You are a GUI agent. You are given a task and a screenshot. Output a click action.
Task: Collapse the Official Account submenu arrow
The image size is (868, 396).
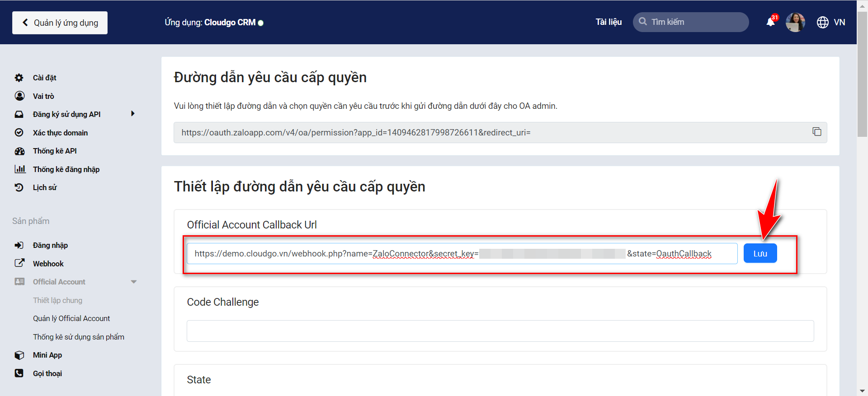[x=134, y=282]
